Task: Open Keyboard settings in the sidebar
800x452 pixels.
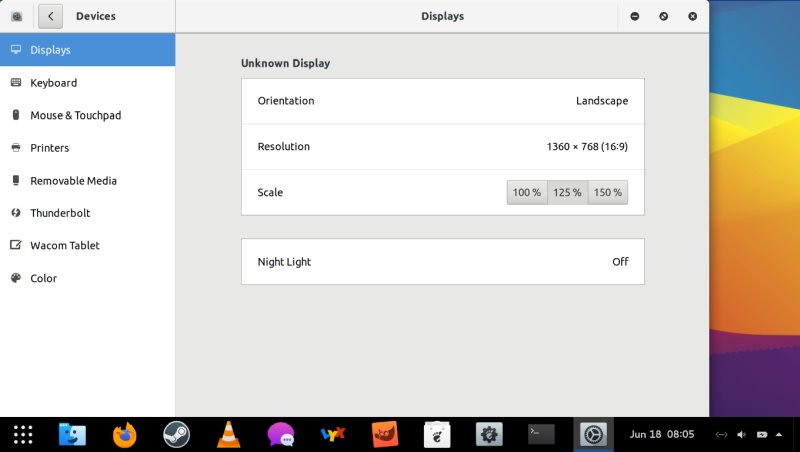Action: coord(54,83)
